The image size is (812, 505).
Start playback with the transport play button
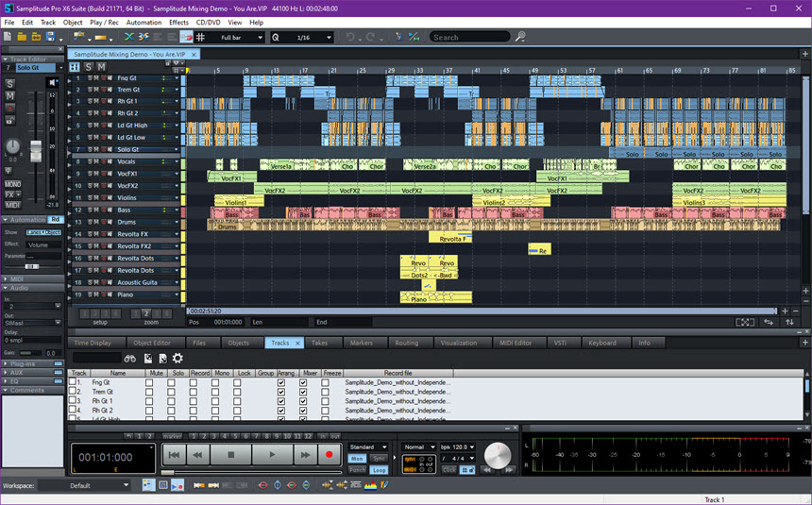(x=272, y=455)
